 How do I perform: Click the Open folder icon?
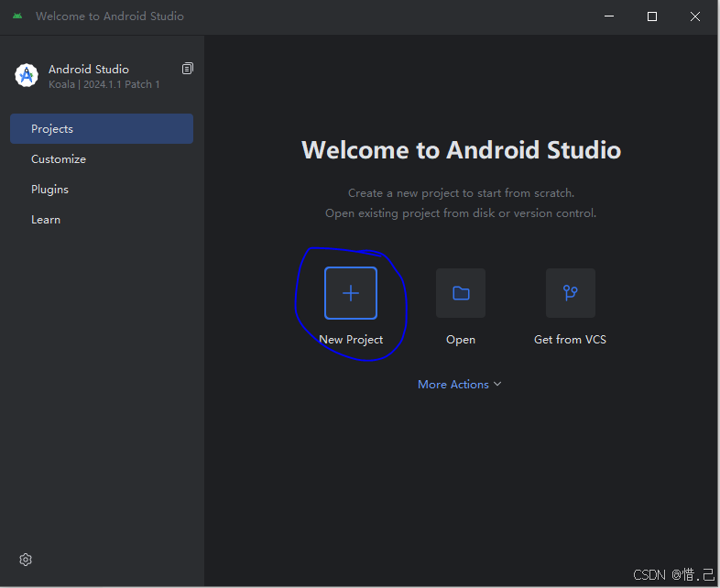pos(461,293)
